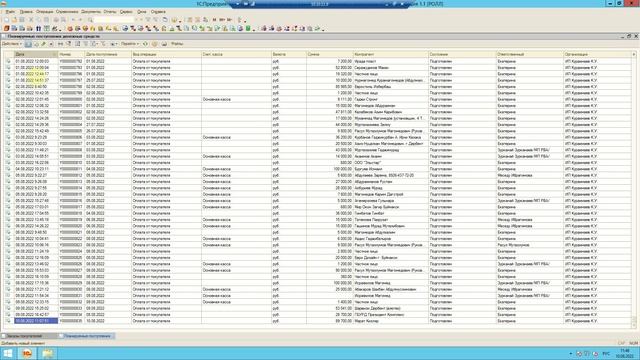Viewport: 640px width, 360px height.
Task: Click the green icon in second toolbar
Action: click(247, 29)
